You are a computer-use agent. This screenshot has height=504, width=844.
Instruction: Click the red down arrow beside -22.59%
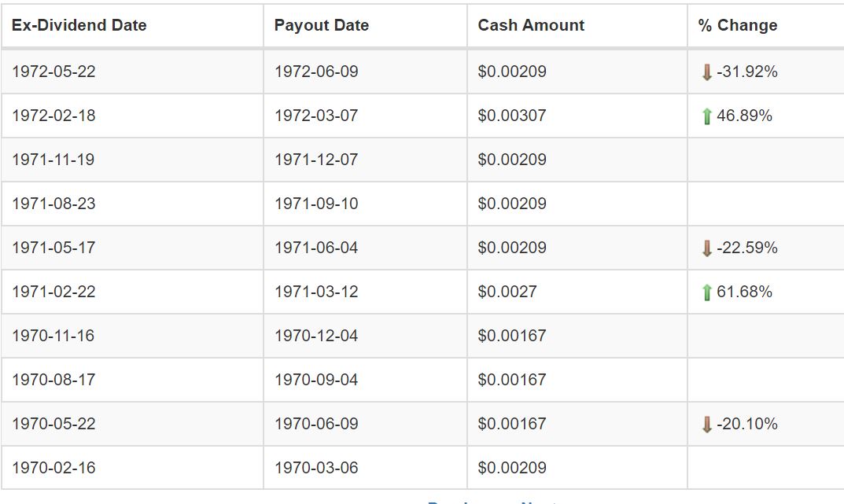(x=706, y=248)
